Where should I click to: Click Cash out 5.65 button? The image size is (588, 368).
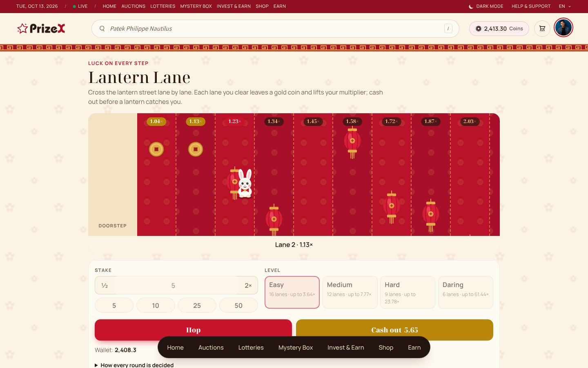(394, 330)
